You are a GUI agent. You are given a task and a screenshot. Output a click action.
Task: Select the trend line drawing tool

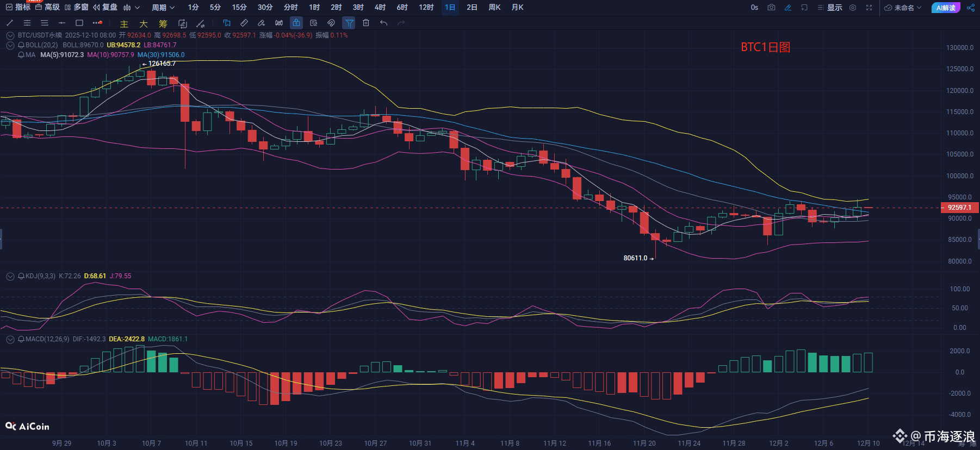pos(10,23)
